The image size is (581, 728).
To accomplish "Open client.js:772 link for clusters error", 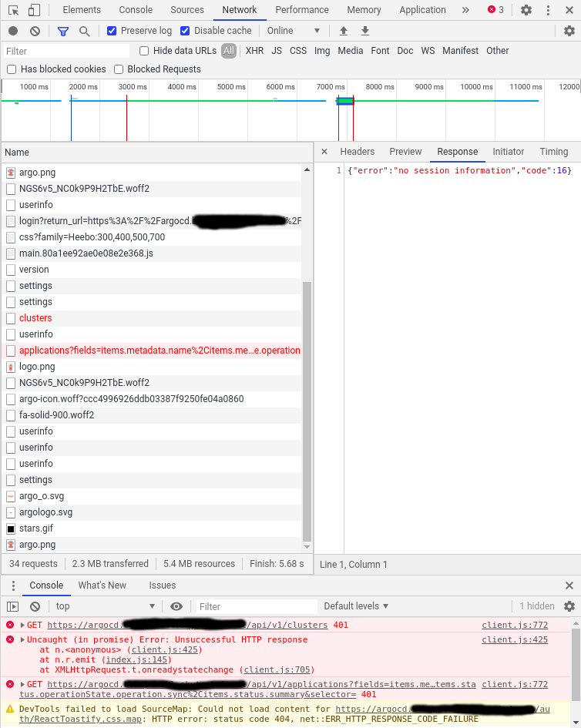I will [x=515, y=625].
